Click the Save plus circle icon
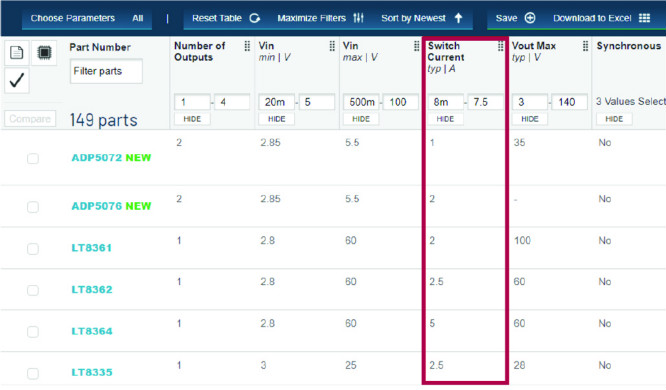Image resolution: width=666 pixels, height=390 pixels. pos(530,18)
